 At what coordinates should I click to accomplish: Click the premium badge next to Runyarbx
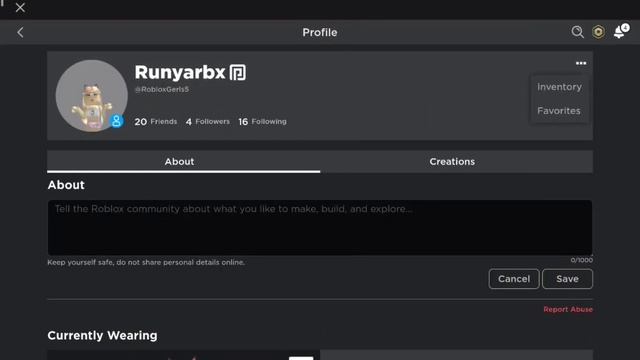[x=238, y=73]
